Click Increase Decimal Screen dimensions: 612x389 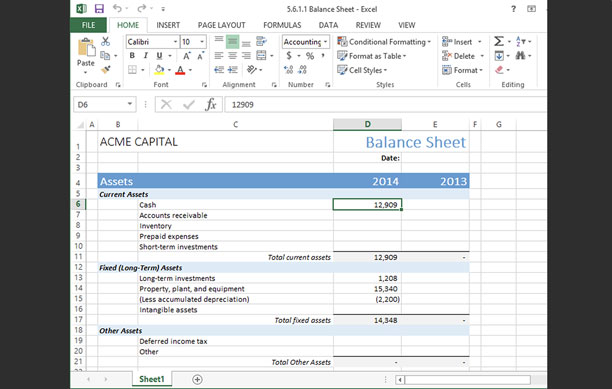(288, 70)
